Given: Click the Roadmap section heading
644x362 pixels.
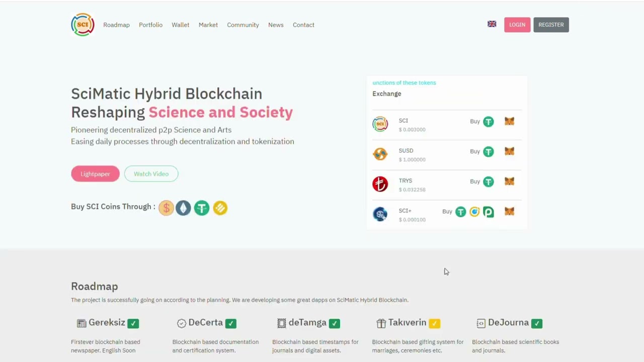Looking at the screenshot, I should pos(95,286).
